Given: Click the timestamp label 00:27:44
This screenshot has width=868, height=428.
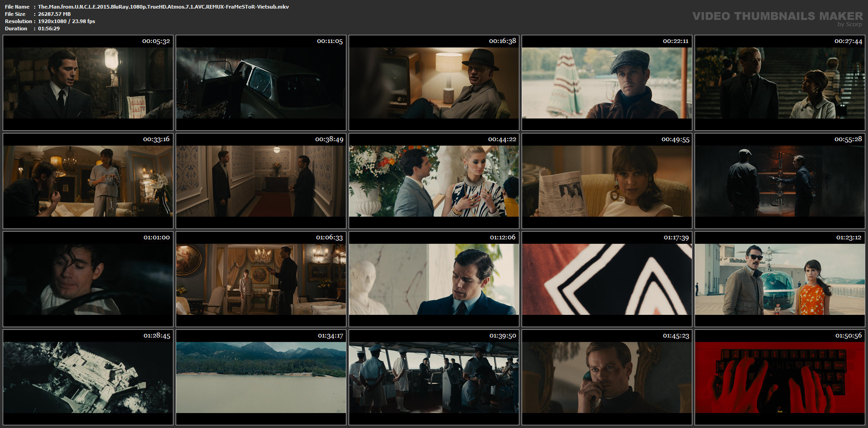Looking at the screenshot, I should (x=848, y=41).
